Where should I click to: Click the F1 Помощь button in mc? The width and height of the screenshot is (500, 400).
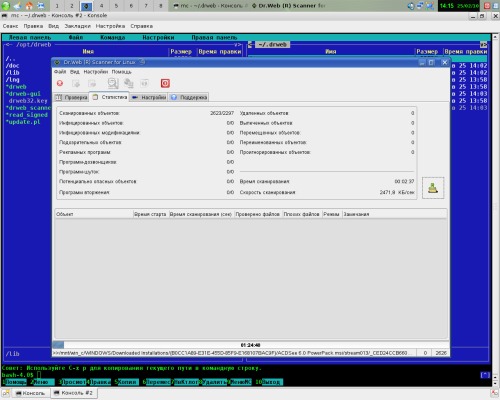14,382
